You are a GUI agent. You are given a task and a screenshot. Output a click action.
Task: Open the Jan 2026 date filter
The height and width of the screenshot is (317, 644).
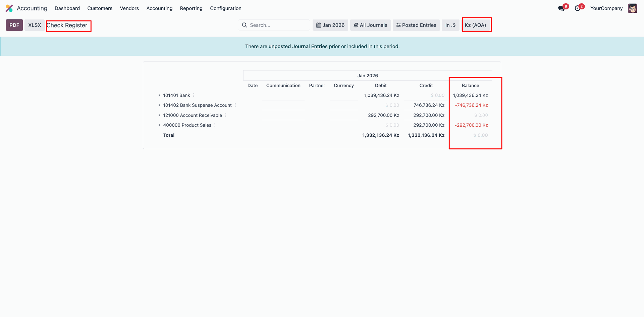[x=330, y=25]
